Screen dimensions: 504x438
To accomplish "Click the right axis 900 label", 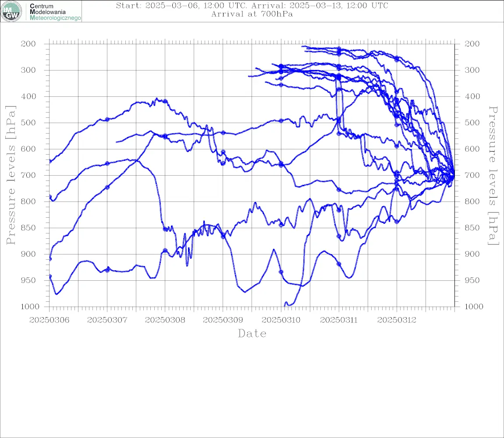I will point(472,254).
